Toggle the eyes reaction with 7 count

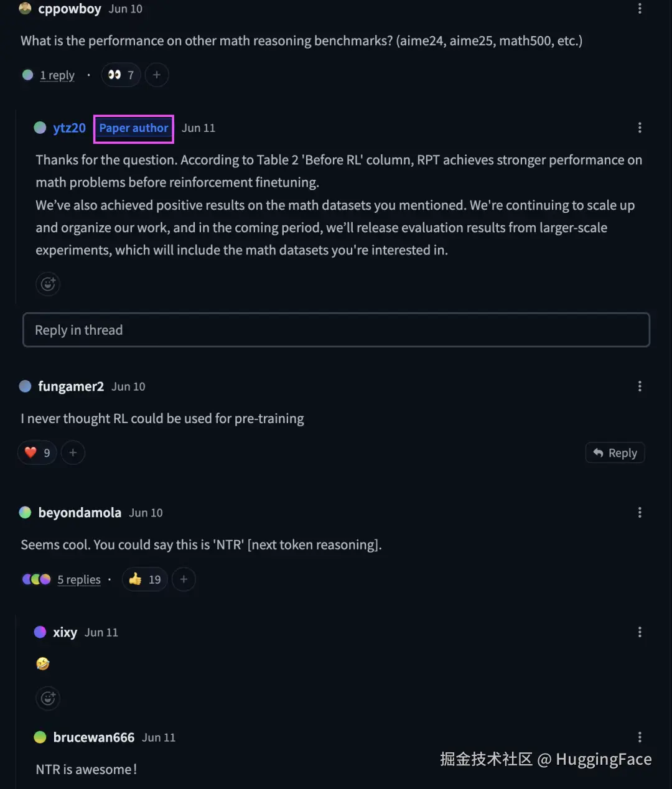(121, 75)
